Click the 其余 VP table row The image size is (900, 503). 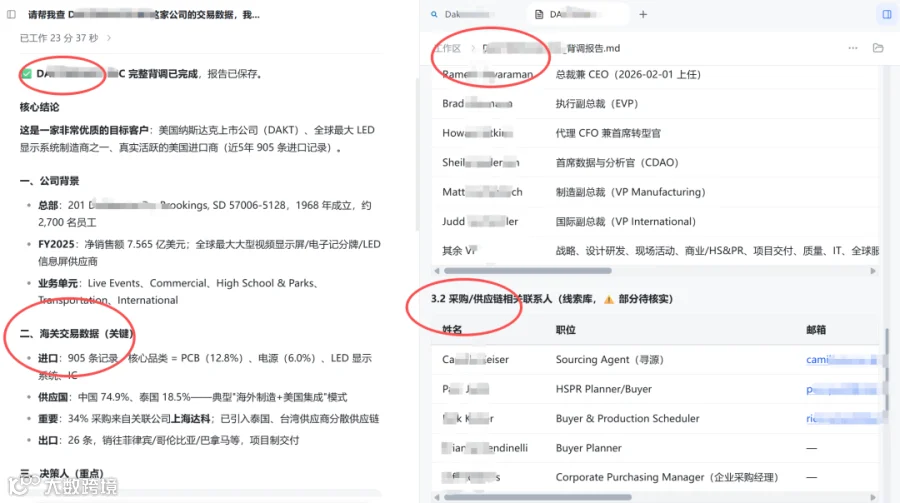[x=655, y=250]
